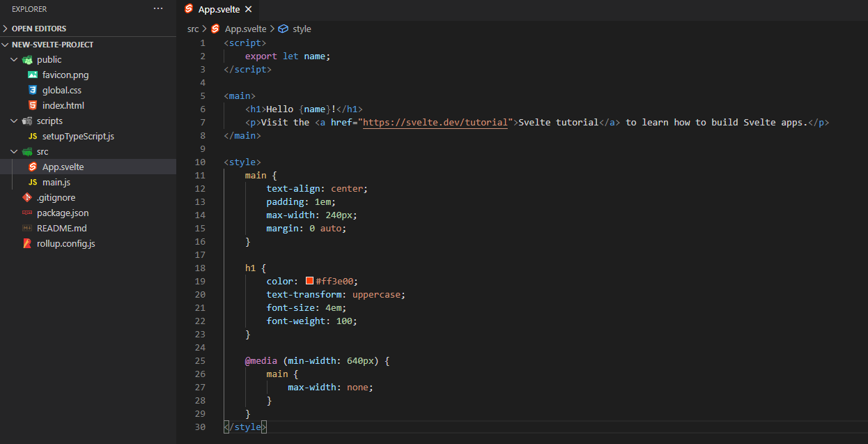Click the Svelte icon on the App.svelte tab
The height and width of the screenshot is (444, 868).
click(x=189, y=9)
